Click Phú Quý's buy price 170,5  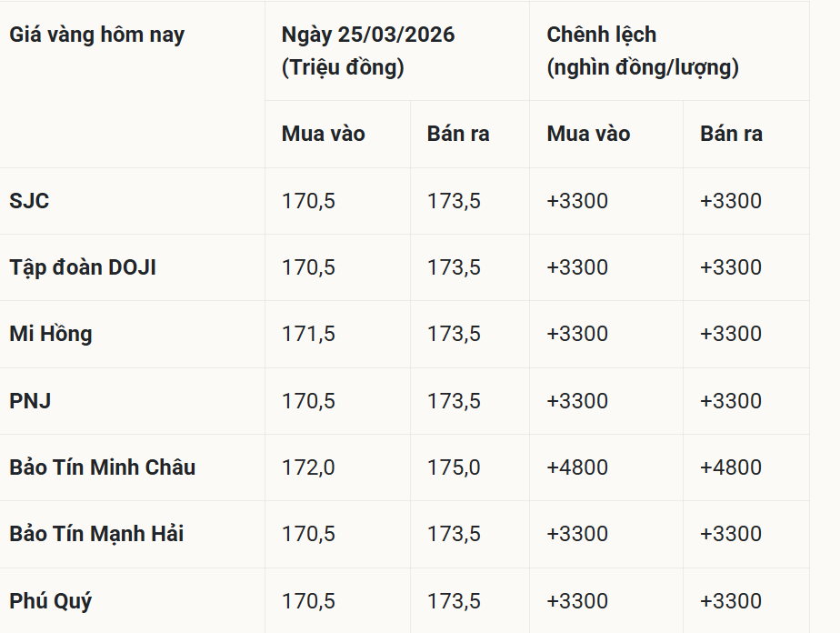point(308,601)
